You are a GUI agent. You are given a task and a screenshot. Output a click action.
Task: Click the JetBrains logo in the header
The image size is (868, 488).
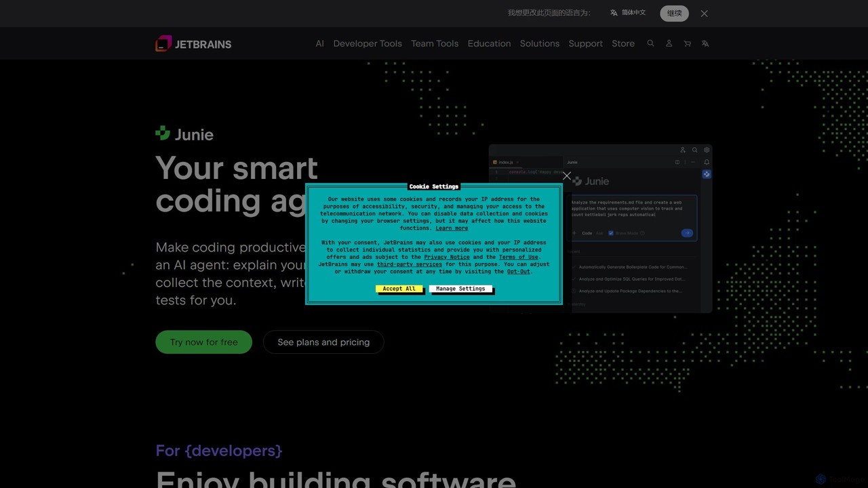[x=193, y=44]
